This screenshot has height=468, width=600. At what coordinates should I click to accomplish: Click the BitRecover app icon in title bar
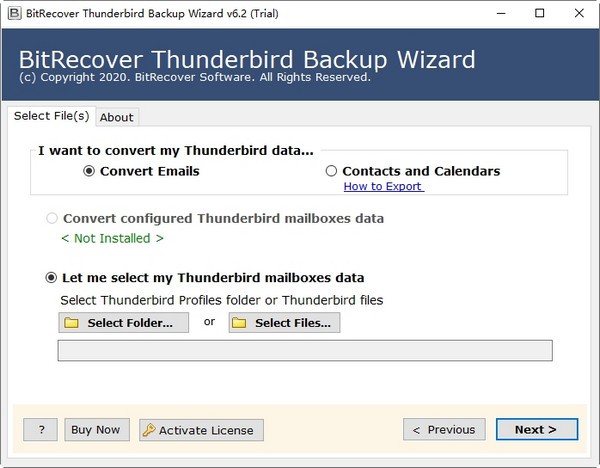pos(12,13)
